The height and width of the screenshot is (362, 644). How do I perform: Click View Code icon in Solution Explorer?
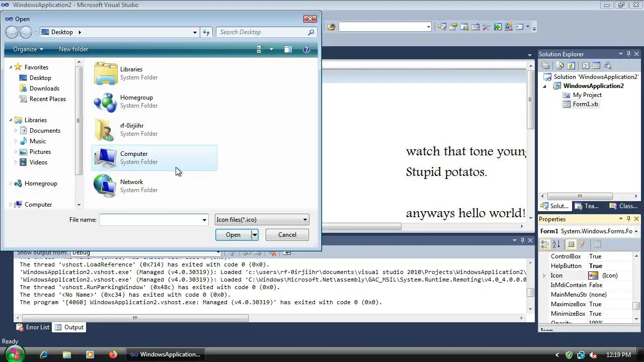tap(586, 66)
